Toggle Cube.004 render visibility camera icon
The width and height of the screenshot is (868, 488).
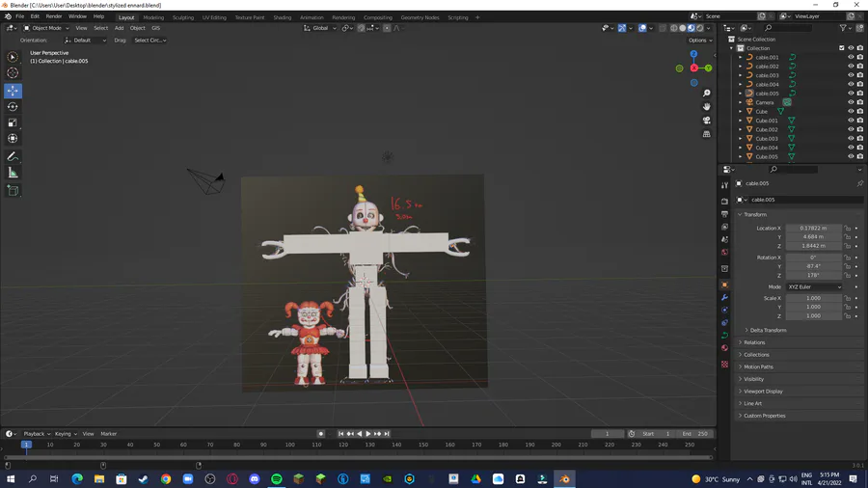(x=860, y=148)
